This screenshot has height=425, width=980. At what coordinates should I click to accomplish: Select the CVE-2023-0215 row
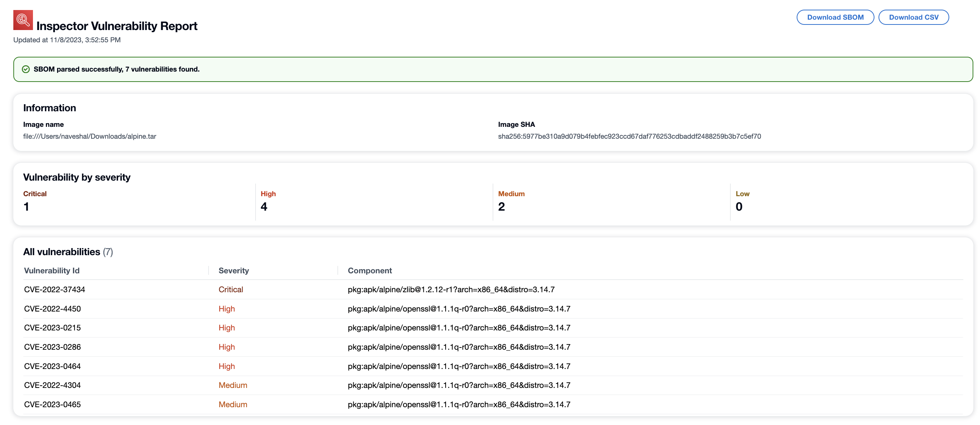[x=53, y=327]
